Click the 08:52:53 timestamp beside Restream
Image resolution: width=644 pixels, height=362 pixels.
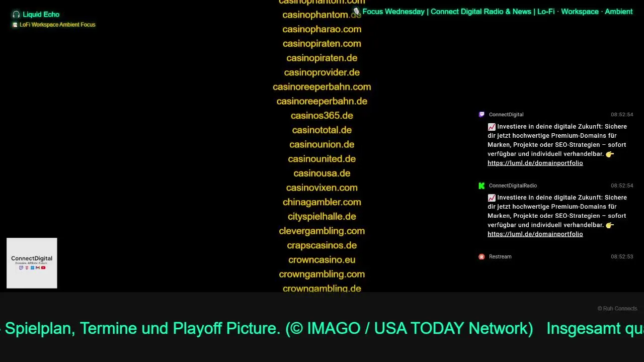(622, 256)
